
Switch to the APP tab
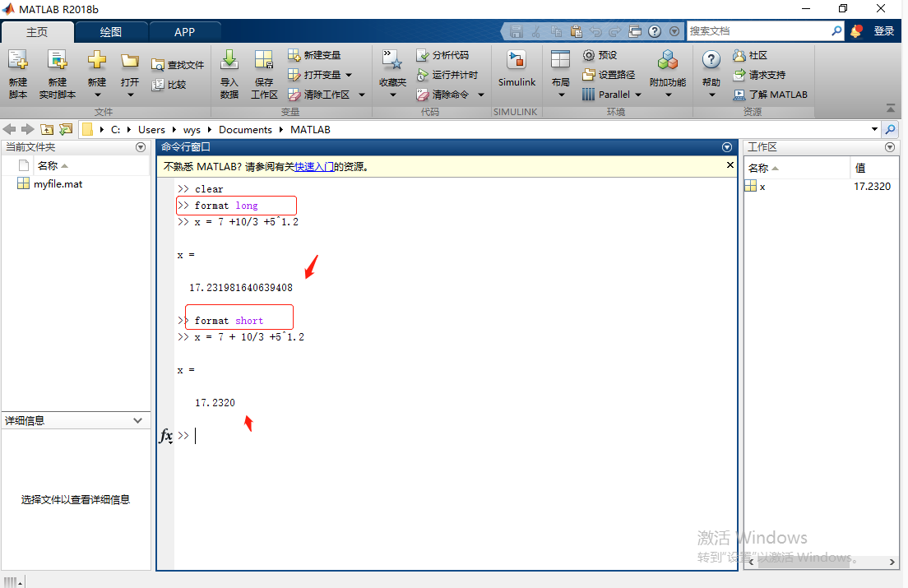coord(185,32)
